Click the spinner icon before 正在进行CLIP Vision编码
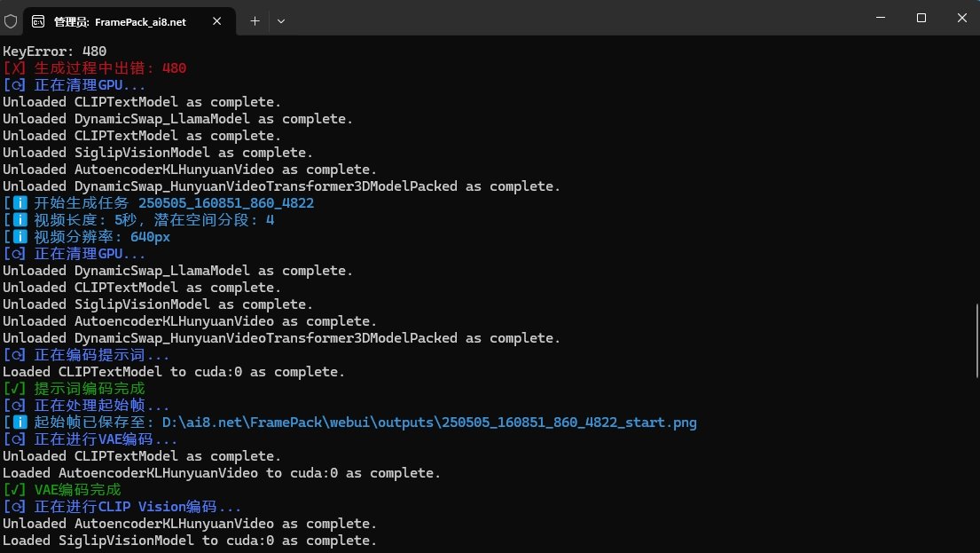 [x=15, y=507]
